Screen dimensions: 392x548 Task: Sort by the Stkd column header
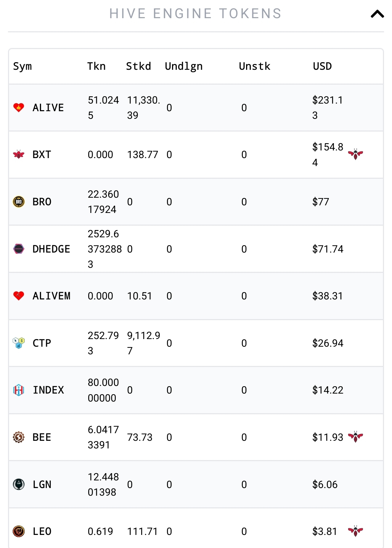coord(138,66)
